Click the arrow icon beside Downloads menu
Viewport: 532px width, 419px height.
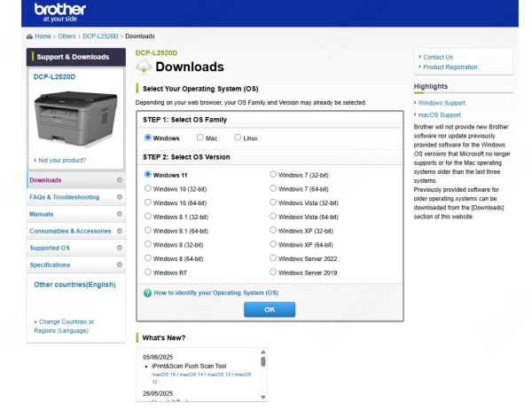(120, 180)
